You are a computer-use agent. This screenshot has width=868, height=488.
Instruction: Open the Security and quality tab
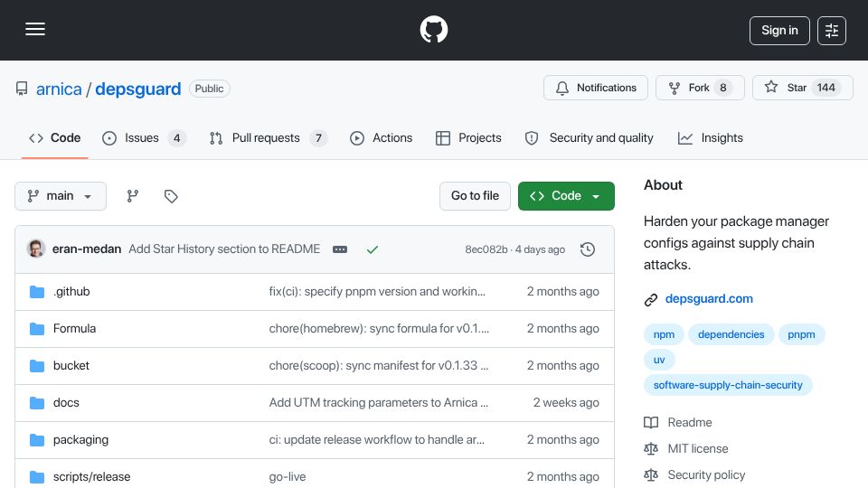(589, 137)
